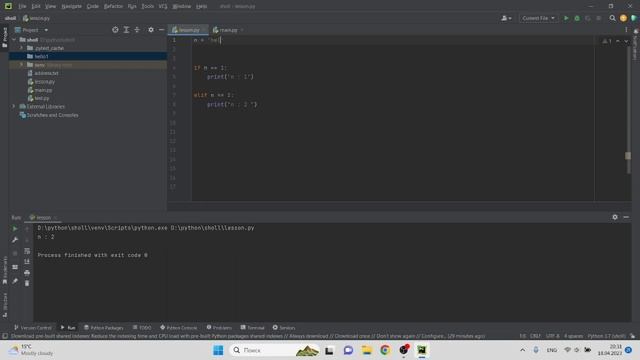The image size is (640, 360).
Task: Open Version Control tool window
Action: [33, 328]
